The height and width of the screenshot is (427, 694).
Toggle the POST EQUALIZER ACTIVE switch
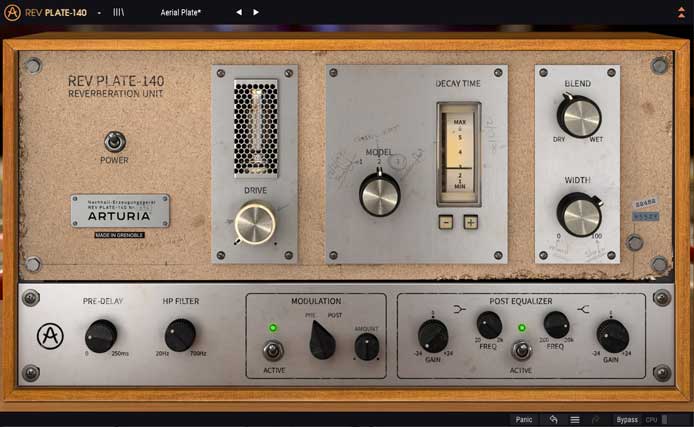pyautogui.click(x=521, y=350)
